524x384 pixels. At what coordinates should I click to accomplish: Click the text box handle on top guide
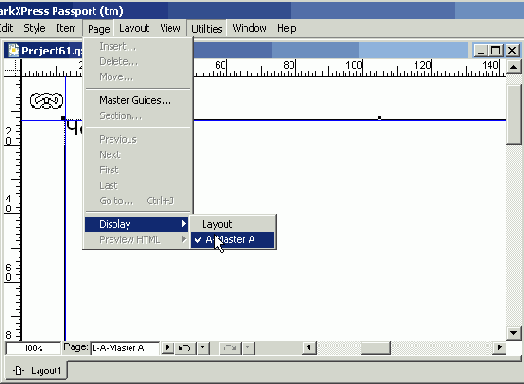pos(379,118)
